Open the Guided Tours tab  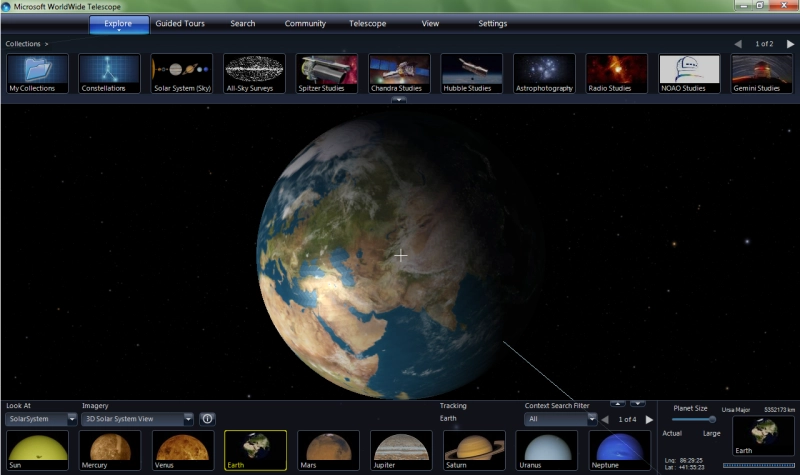tap(180, 23)
